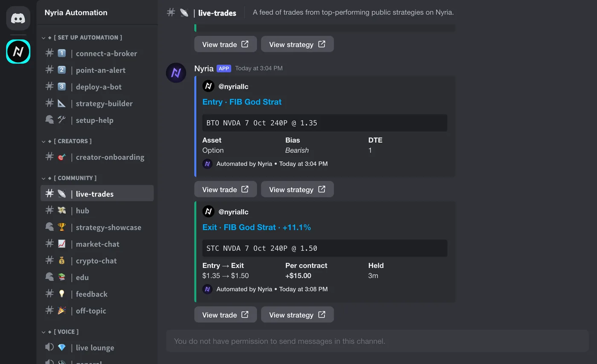Click external-link icon on View trade below Entry card
597x364 pixels.
[245, 189]
